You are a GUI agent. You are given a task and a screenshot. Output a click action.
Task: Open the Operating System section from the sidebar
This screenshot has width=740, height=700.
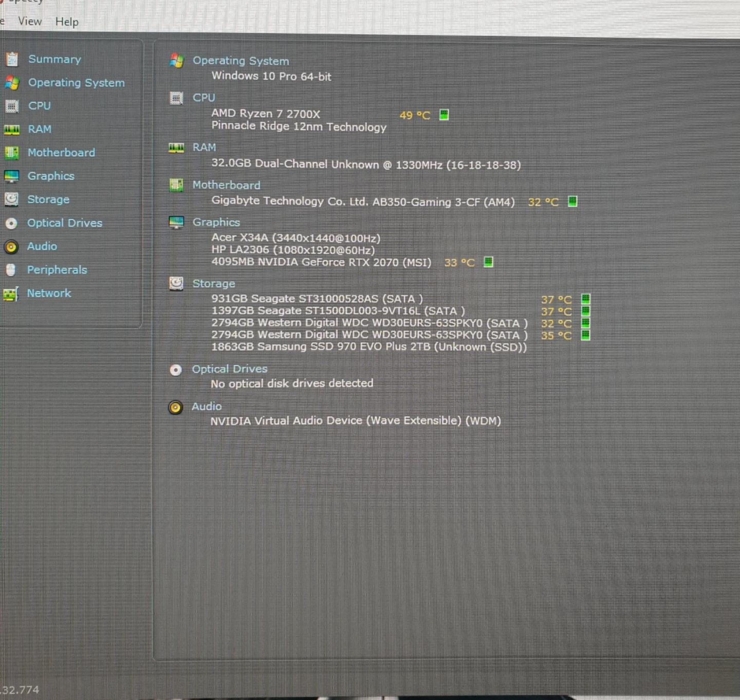(x=77, y=82)
